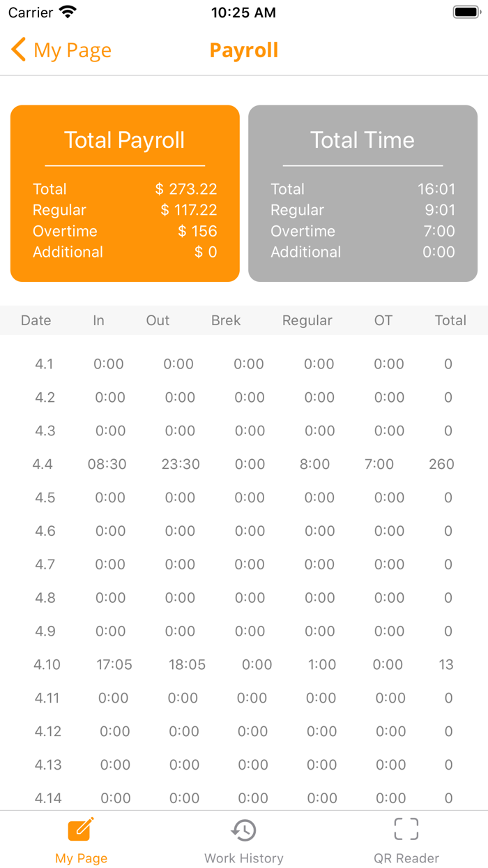Go back via My Page link
488x868 pixels.
click(72, 50)
